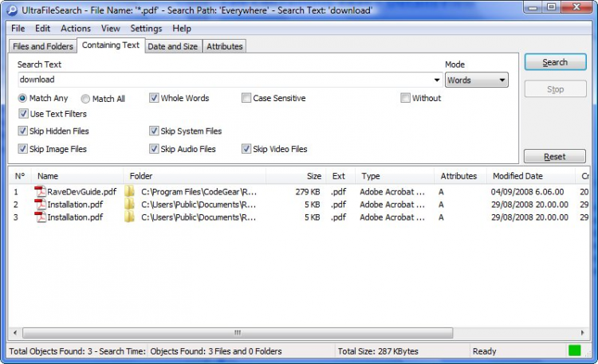This screenshot has width=598, height=364.
Task: Switch to the Date and Size tab
Action: click(173, 46)
